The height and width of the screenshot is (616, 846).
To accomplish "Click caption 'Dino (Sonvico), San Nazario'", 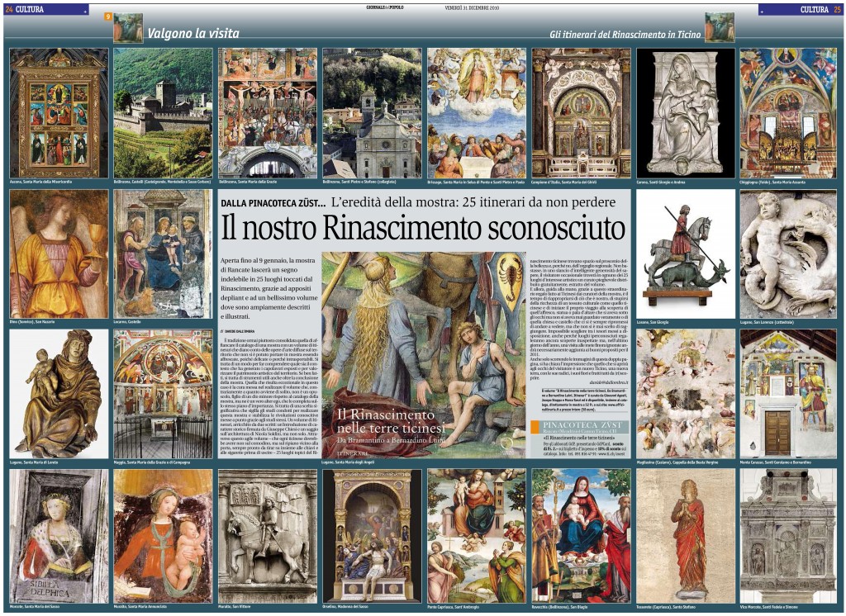I will click(x=32, y=322).
